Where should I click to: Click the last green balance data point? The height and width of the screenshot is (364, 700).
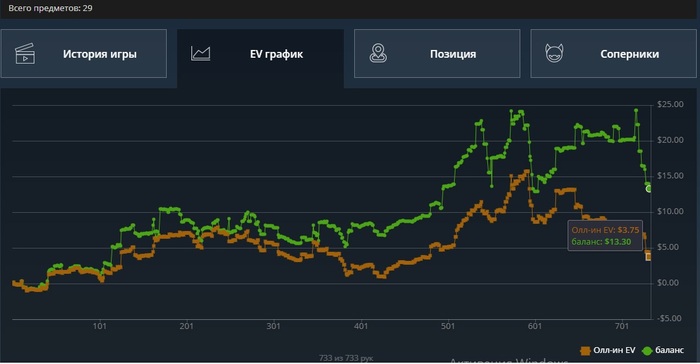click(649, 189)
